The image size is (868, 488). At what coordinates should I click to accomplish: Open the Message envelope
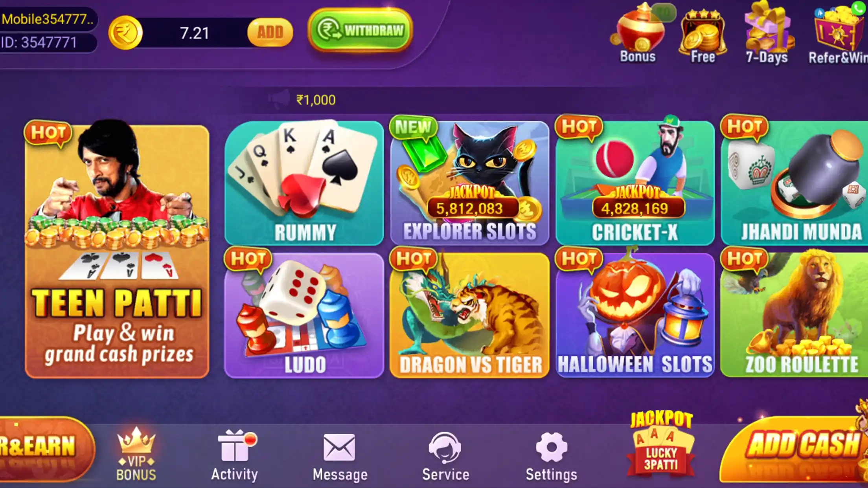click(340, 457)
